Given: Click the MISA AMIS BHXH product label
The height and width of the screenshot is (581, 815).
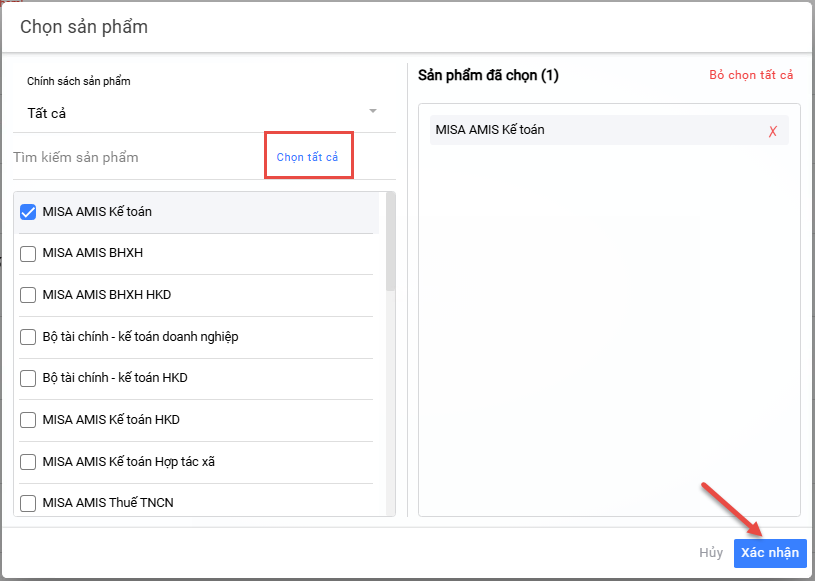Looking at the screenshot, I should coord(93,253).
